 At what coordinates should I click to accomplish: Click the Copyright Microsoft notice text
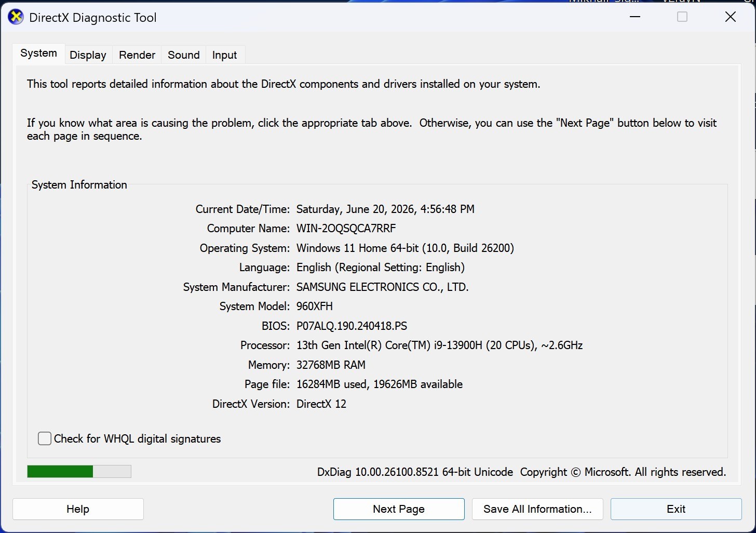(x=623, y=472)
